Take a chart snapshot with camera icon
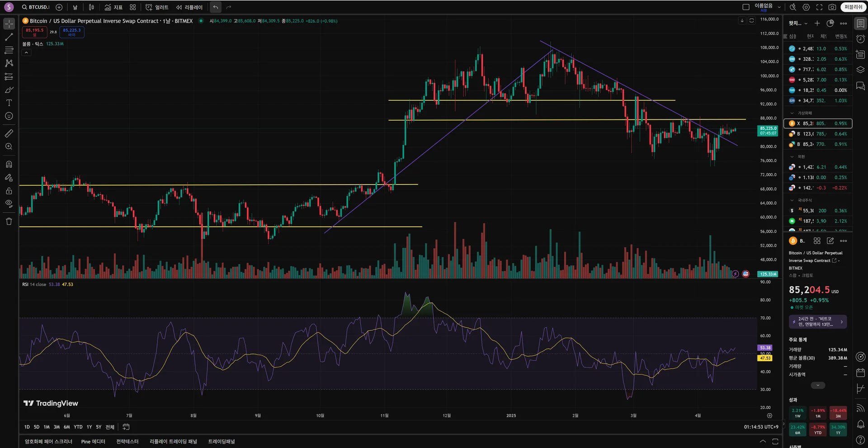The height and width of the screenshot is (448, 868). (x=832, y=7)
